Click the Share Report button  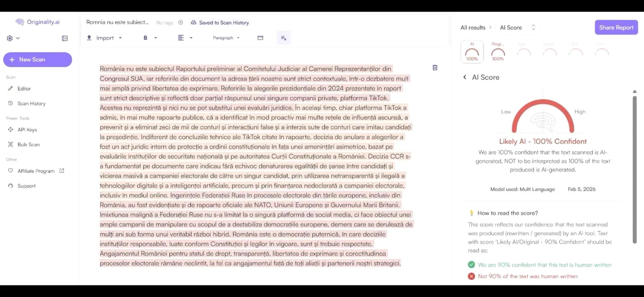coord(616,28)
